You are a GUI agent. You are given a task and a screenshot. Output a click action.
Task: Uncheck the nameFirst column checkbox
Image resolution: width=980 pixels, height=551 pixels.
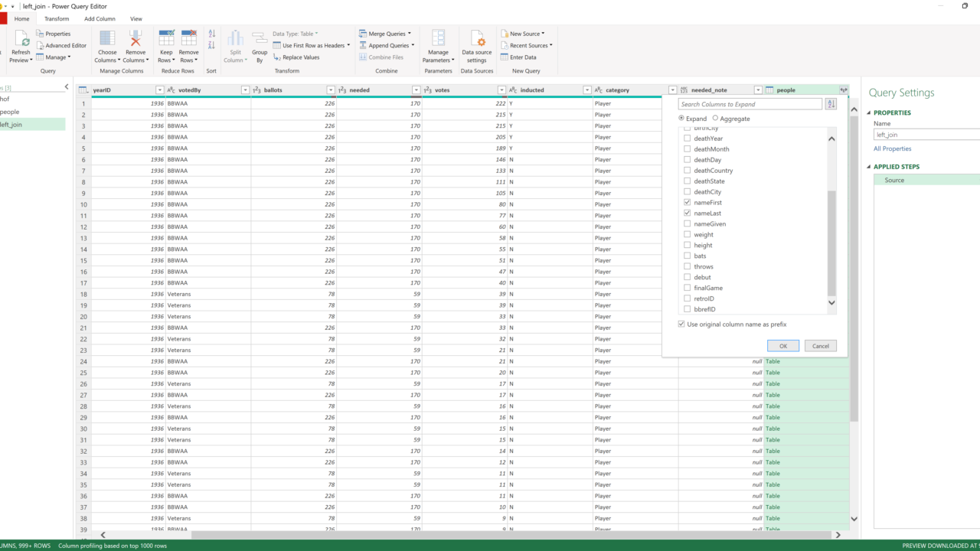point(688,203)
